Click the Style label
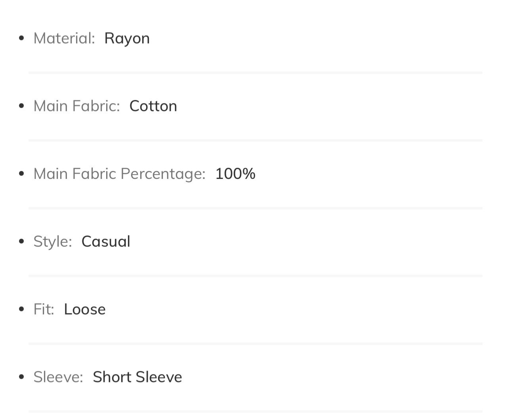The image size is (511, 420). (53, 241)
